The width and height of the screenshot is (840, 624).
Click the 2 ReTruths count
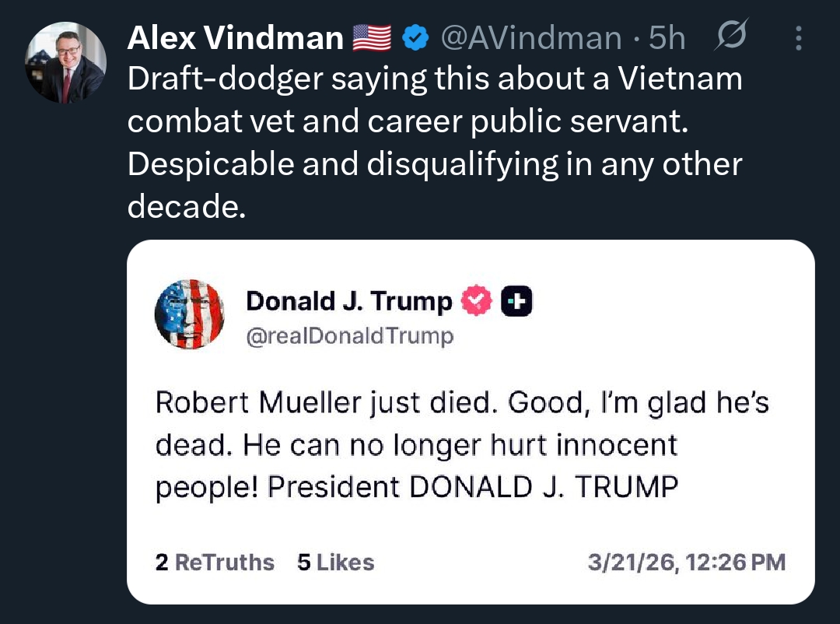(215, 563)
